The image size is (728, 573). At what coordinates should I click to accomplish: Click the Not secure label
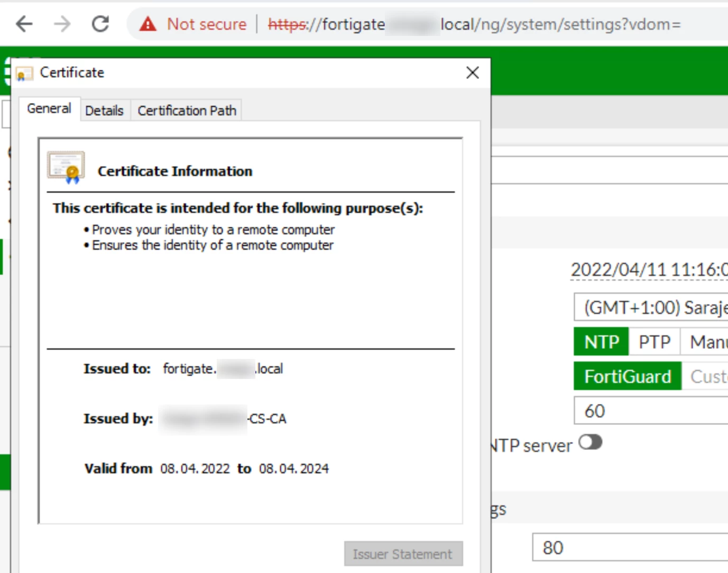tap(207, 24)
